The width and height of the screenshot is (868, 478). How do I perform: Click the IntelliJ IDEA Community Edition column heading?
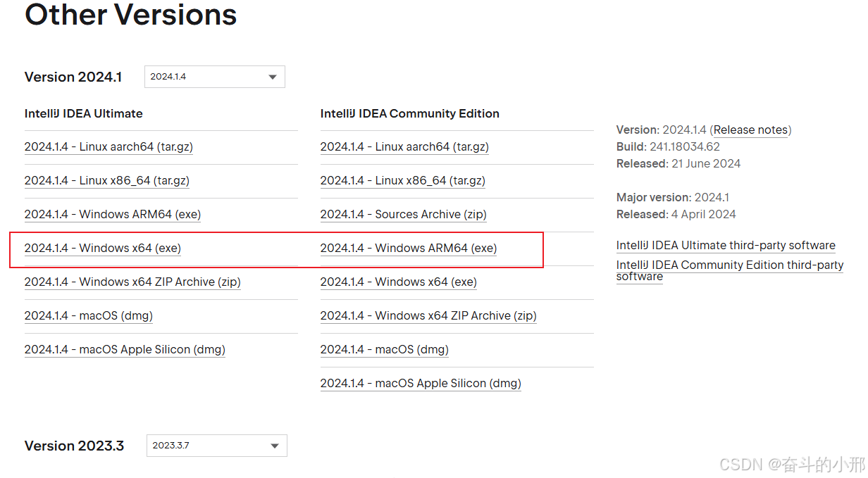[x=410, y=113]
